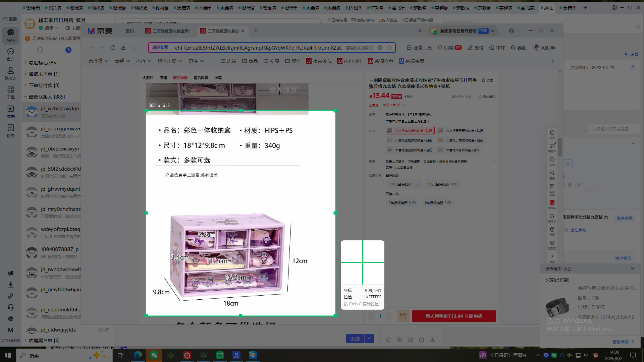Screen dimensions: 644x362
Task: Collapse panel with double-left arrow icon
Action: 420,31
